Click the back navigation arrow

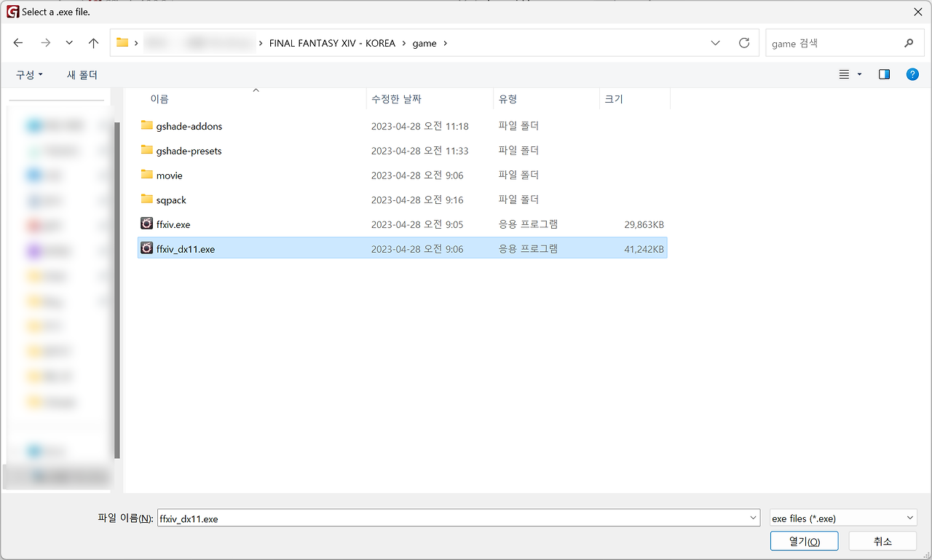point(17,43)
